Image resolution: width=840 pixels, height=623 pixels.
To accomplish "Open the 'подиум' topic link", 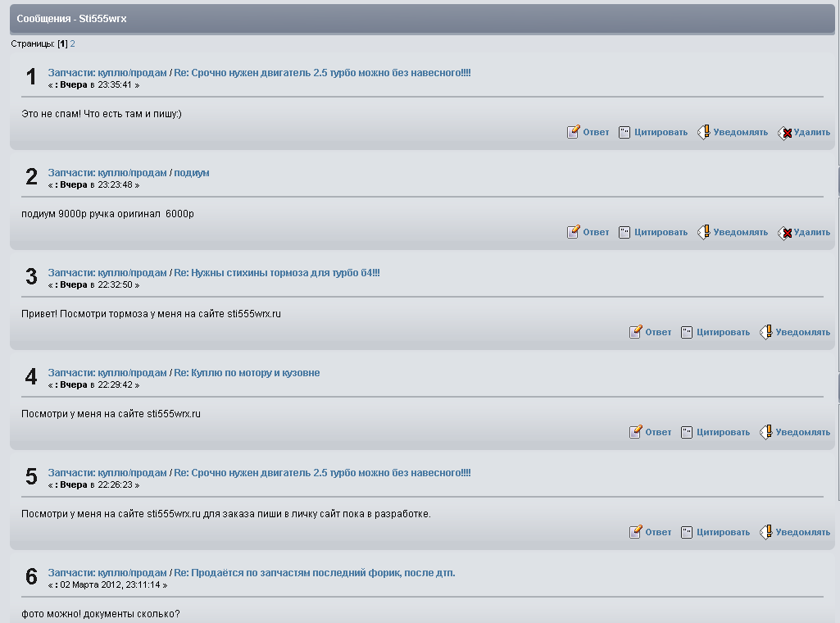I will pyautogui.click(x=191, y=173).
